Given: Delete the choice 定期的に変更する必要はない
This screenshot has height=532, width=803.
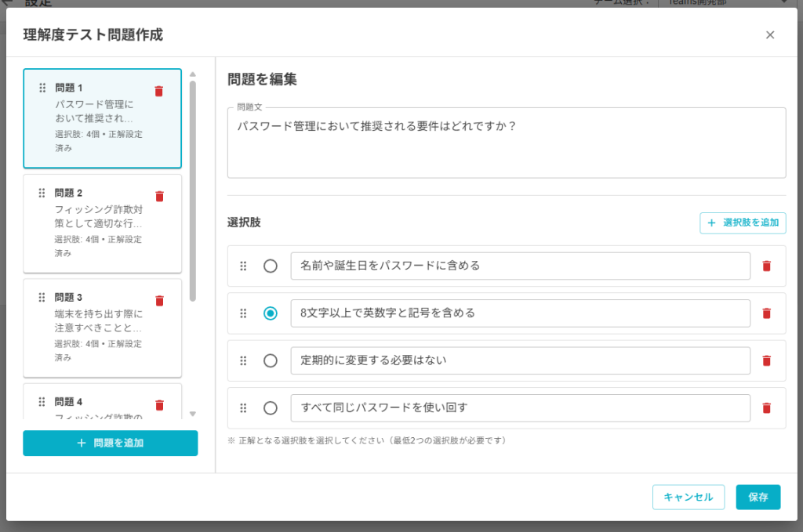Looking at the screenshot, I should pyautogui.click(x=766, y=360).
